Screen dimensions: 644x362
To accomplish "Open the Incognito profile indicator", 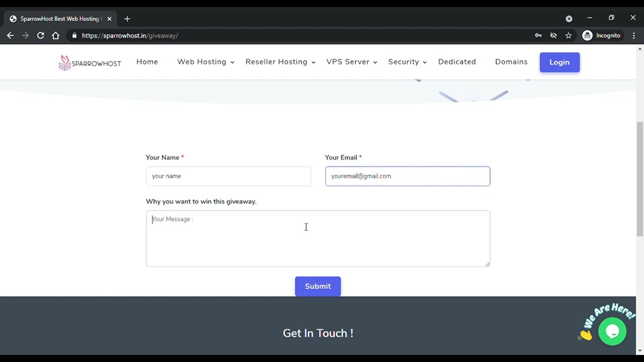I will point(601,36).
